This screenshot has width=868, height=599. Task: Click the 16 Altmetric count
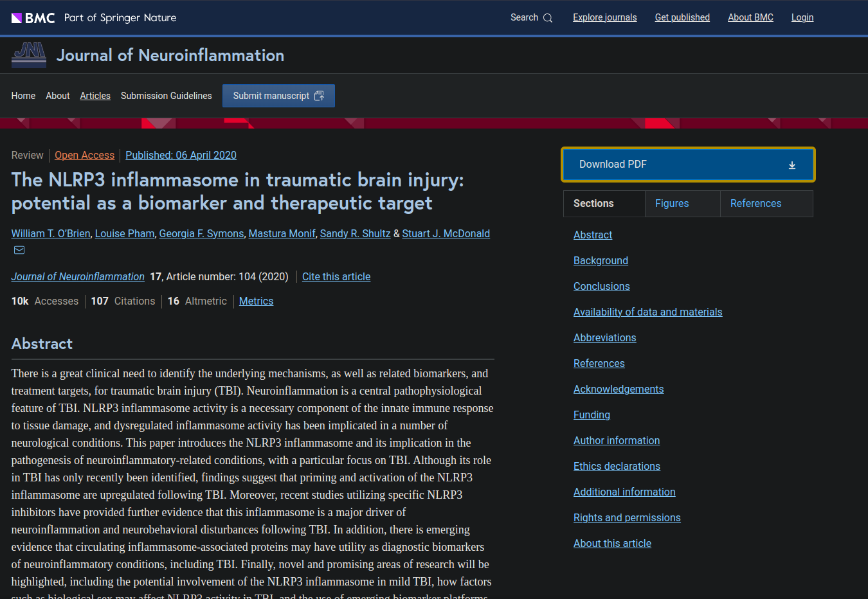197,301
